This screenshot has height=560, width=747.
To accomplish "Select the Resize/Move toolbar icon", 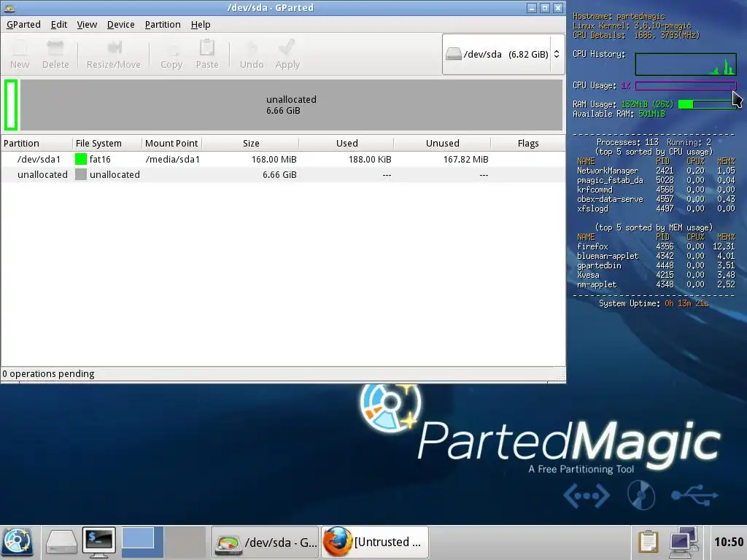I will tap(113, 54).
